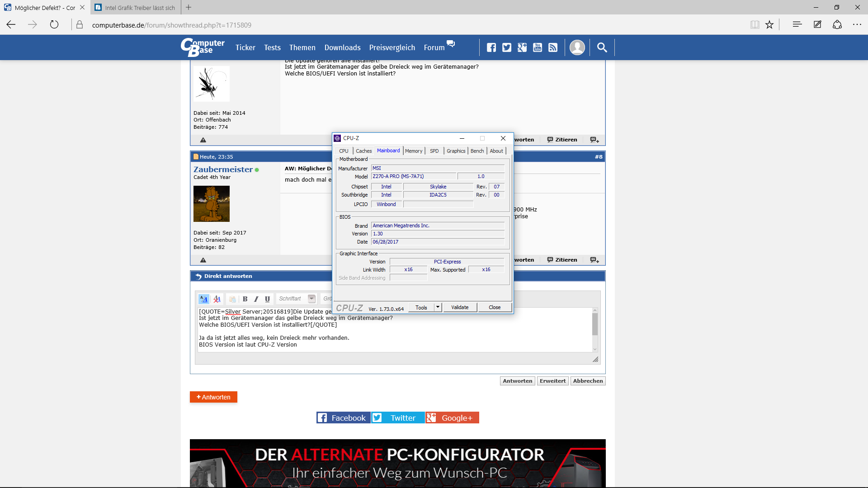Screen dimensions: 868x488
Task: Add page to favorites star icon
Action: point(769,25)
